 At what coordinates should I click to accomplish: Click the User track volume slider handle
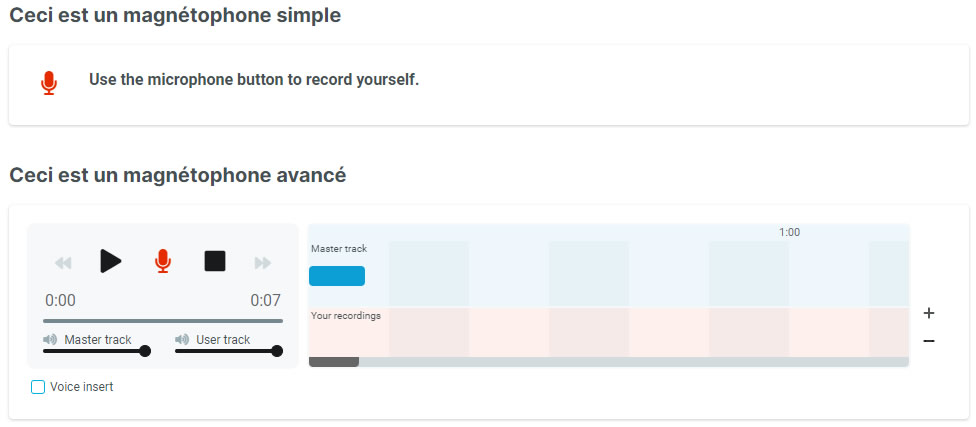[x=277, y=351]
